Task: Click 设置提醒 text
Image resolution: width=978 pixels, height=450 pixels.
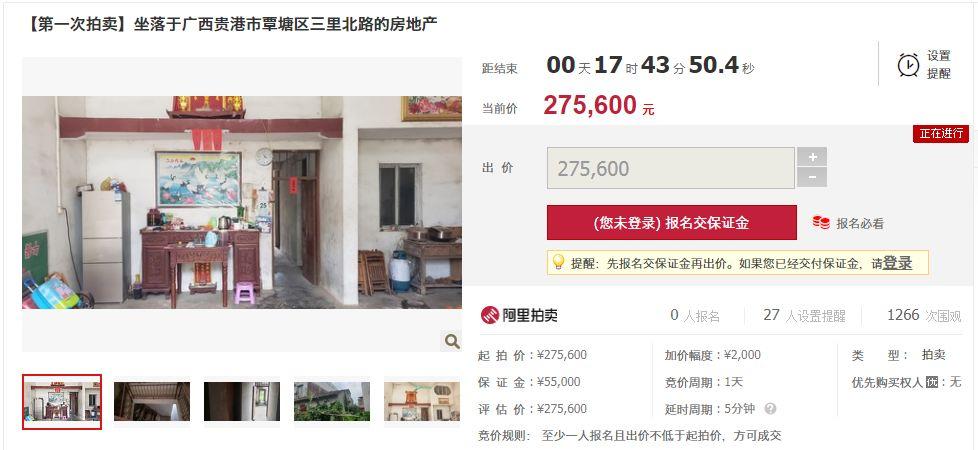Action: tap(938, 65)
